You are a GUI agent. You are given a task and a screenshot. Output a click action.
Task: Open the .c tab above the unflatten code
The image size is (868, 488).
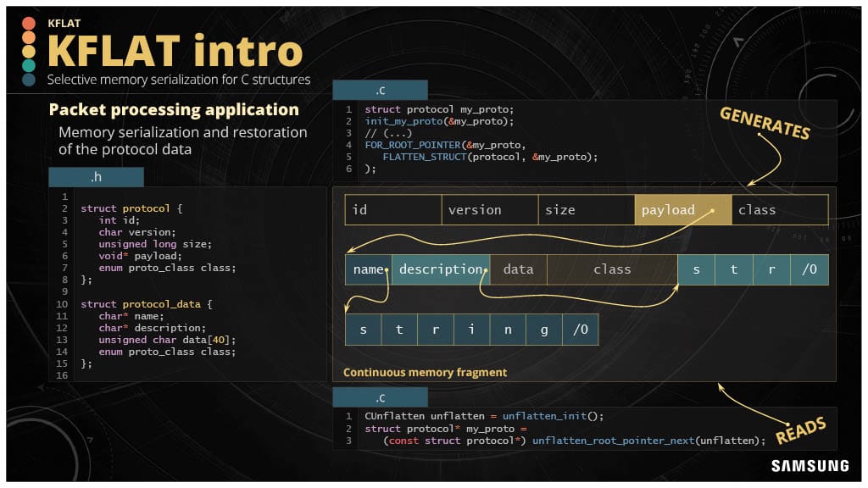[381, 397]
